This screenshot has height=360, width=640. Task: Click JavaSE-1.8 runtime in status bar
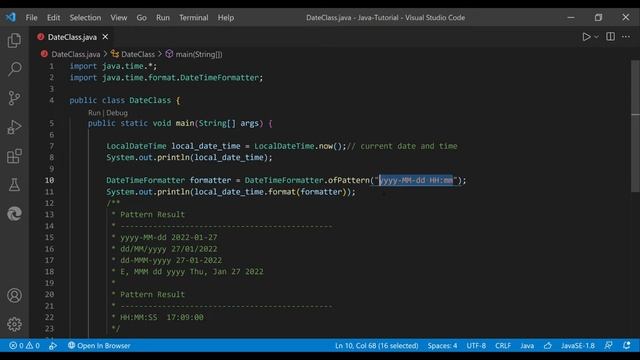click(577, 345)
